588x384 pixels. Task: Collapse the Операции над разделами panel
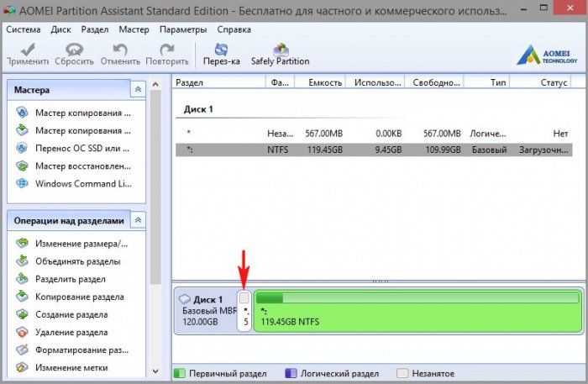138,220
